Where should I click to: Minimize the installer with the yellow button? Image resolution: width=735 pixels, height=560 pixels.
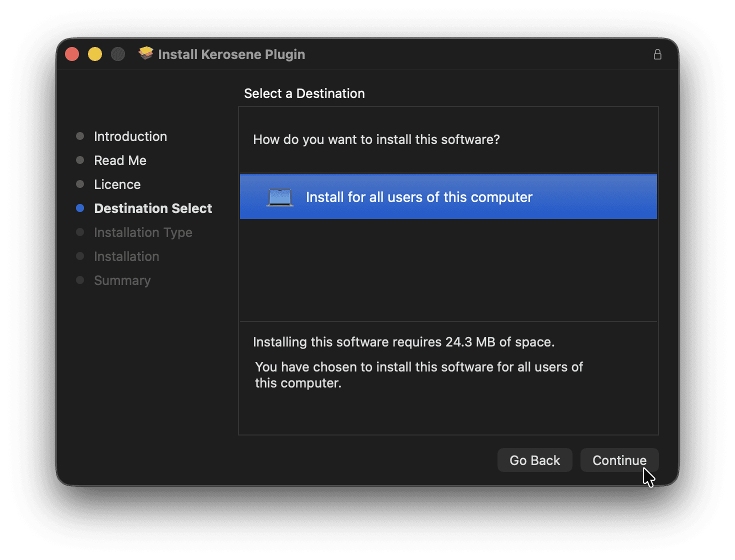(x=95, y=54)
